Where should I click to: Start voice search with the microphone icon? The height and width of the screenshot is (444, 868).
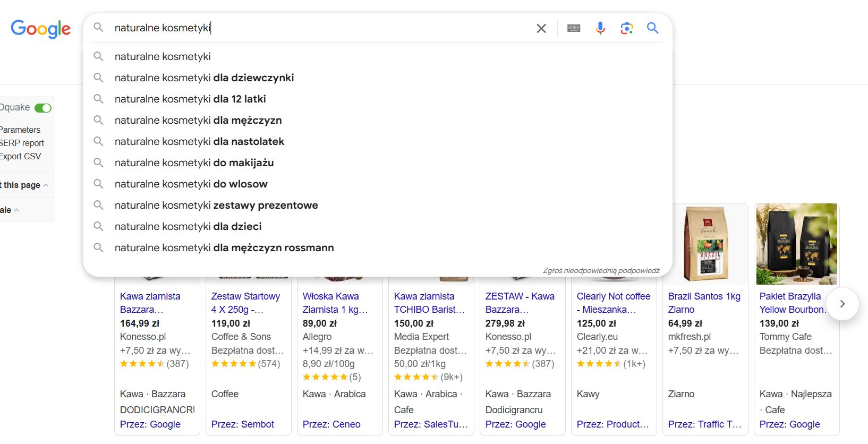(x=600, y=28)
